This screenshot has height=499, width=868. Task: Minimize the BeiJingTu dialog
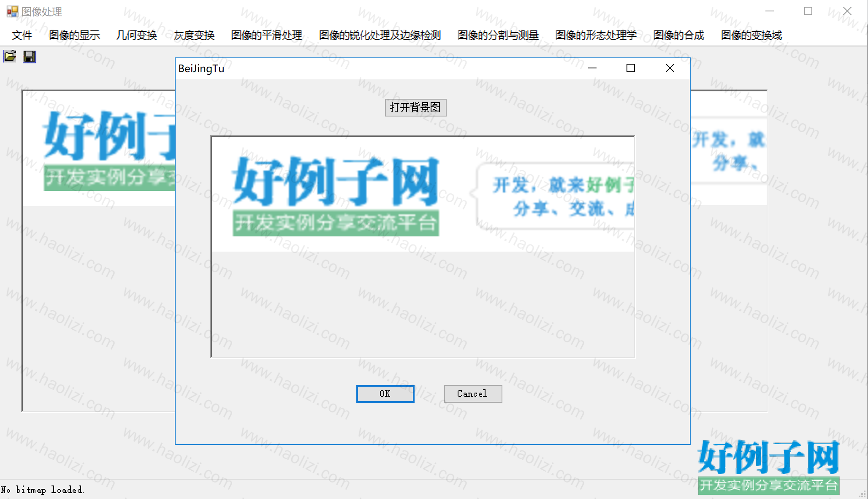click(x=592, y=68)
